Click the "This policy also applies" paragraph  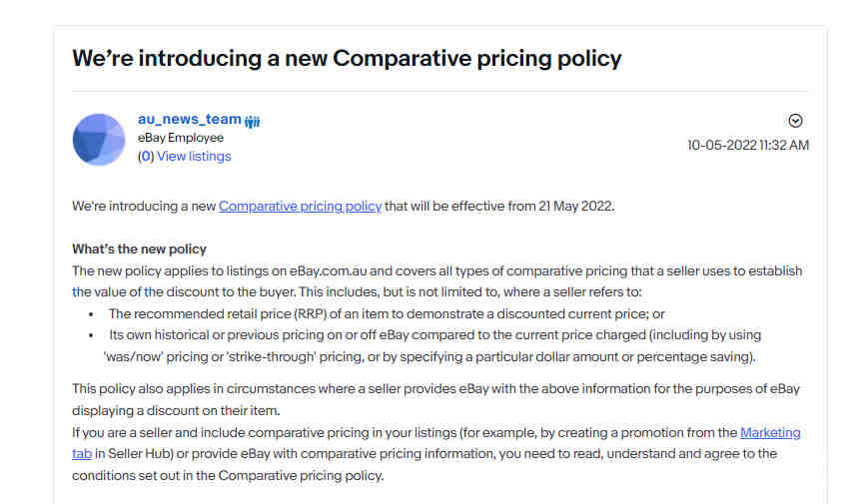(x=435, y=400)
